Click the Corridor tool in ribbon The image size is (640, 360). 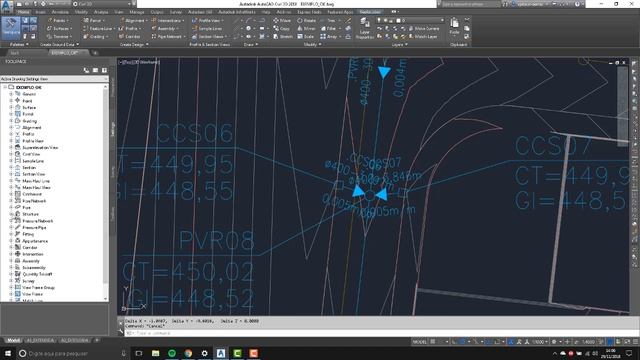click(x=130, y=36)
